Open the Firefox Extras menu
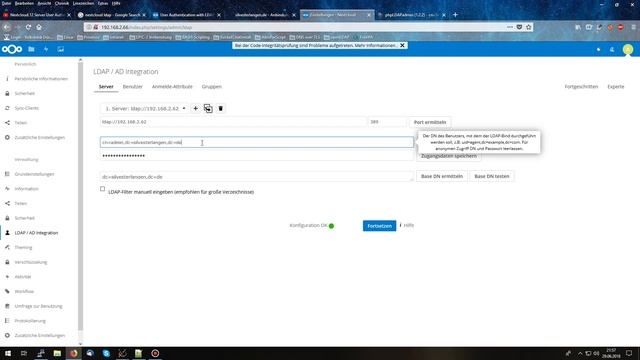The height and width of the screenshot is (360, 640). pyautogui.click(x=103, y=3)
